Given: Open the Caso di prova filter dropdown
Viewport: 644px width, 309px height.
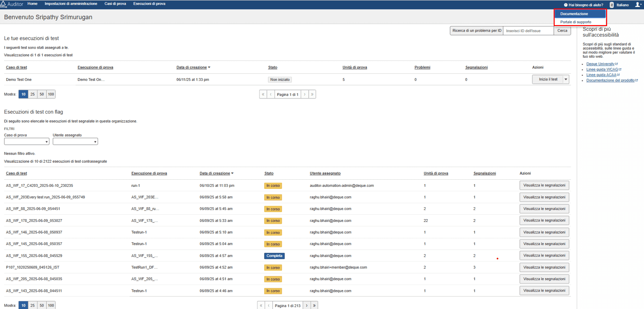Looking at the screenshot, I should pos(26,141).
